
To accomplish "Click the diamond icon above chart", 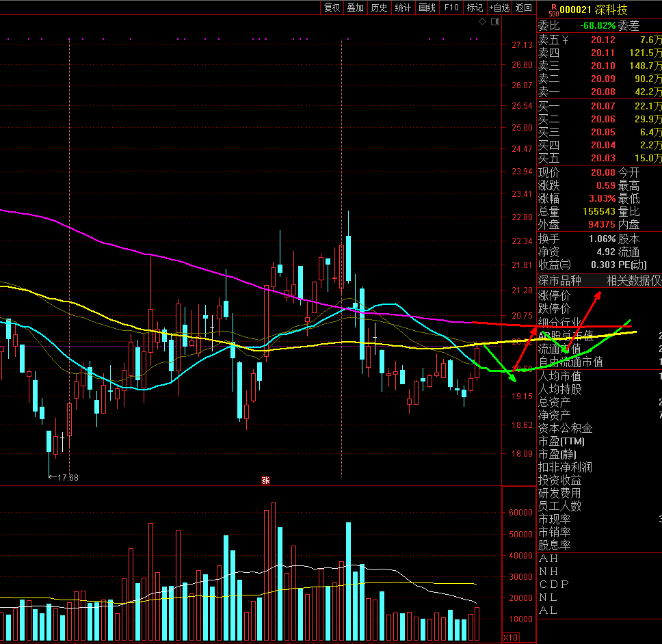I will tap(483, 21).
